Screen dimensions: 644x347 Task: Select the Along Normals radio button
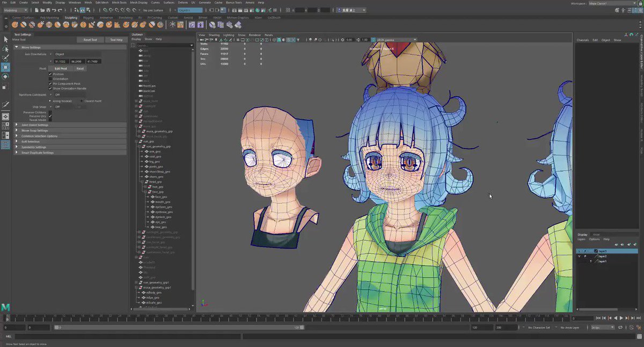tap(50, 101)
